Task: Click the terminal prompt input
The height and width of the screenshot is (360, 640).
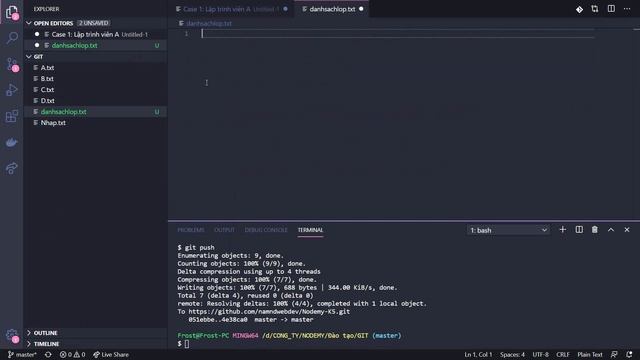Action: [187, 344]
